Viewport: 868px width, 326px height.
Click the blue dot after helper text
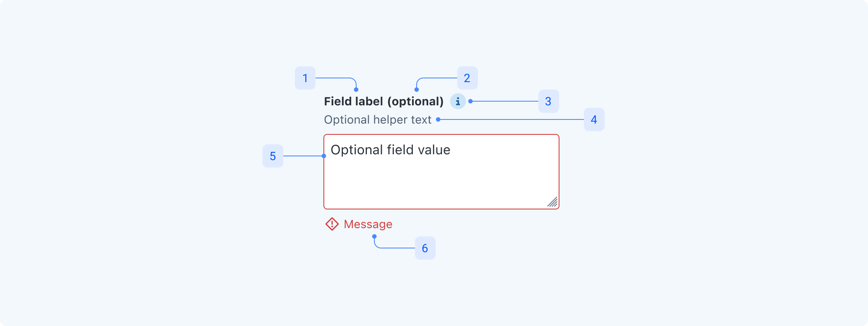pos(438,119)
